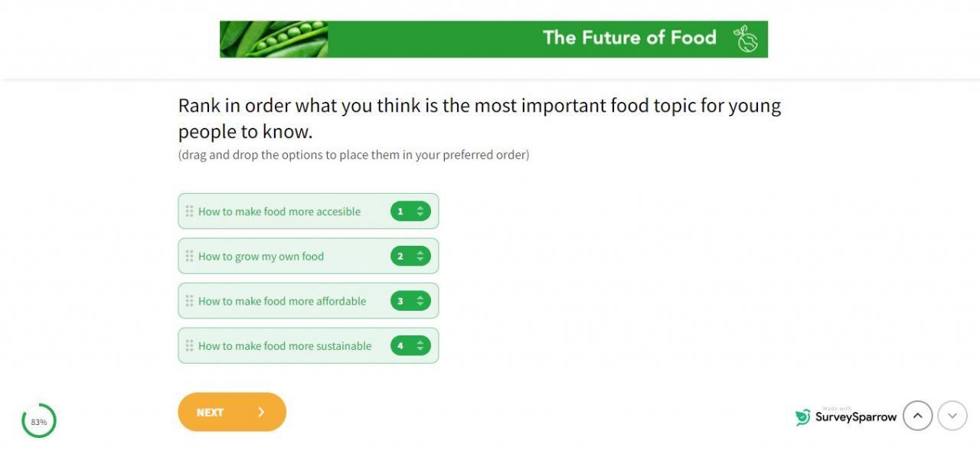Click drag handle beside 'How to make food more affordable'
Image resolution: width=980 pixels, height=451 pixels.
click(189, 301)
